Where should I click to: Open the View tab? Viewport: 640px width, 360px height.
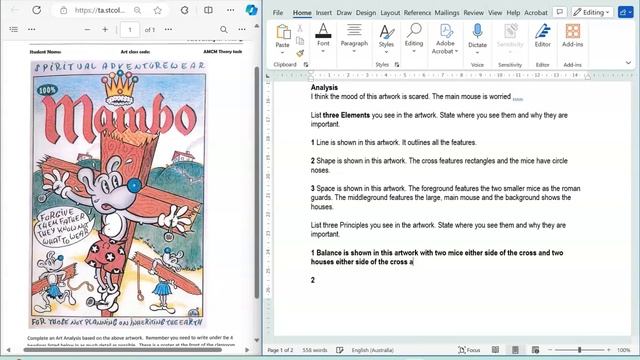coord(495,13)
